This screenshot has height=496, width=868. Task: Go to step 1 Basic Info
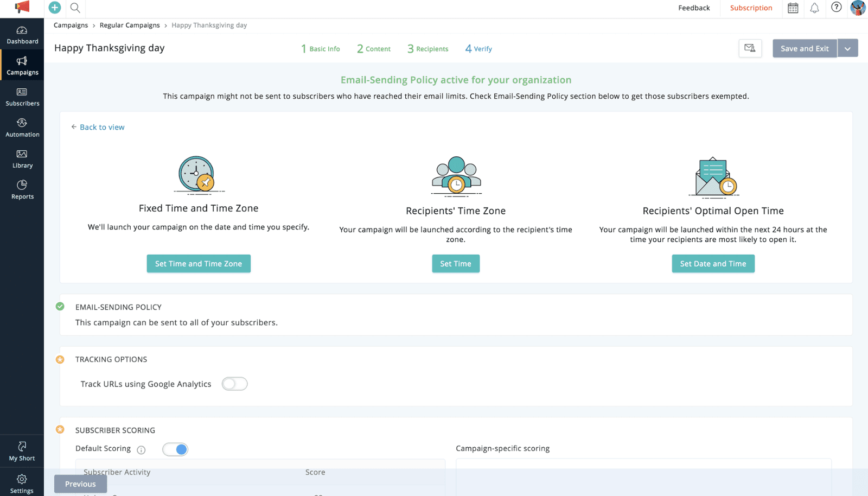[321, 49]
